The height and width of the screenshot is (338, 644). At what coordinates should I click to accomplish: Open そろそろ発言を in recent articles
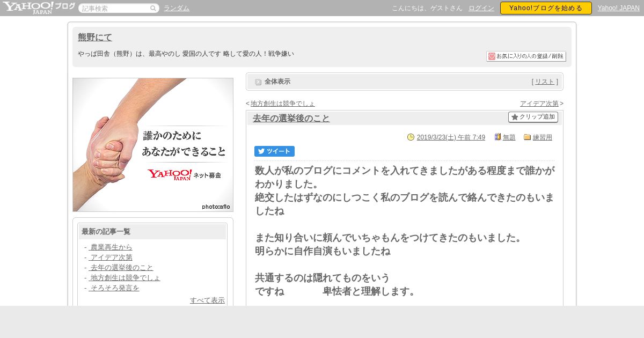tap(114, 288)
